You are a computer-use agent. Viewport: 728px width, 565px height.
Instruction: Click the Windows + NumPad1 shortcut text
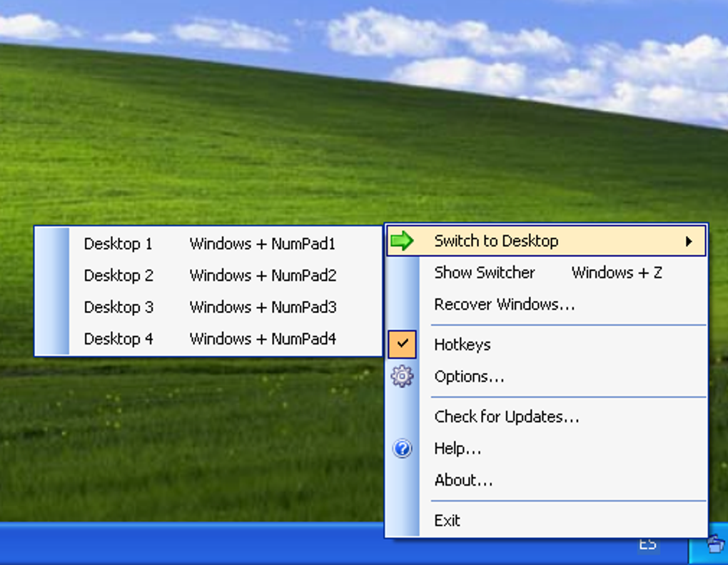263,244
